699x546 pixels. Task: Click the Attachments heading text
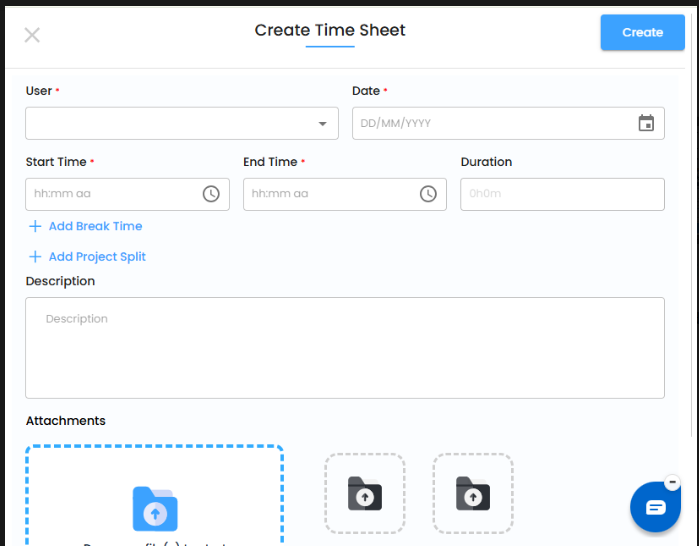pos(66,421)
